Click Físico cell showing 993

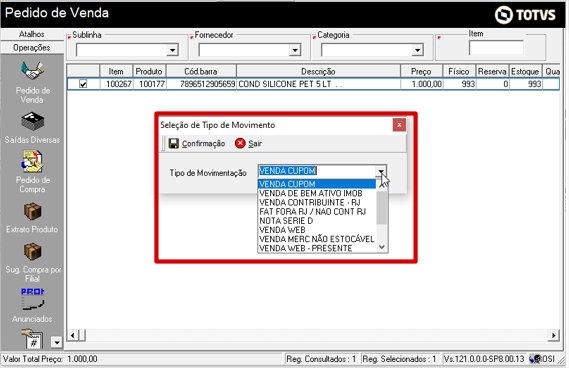(459, 84)
